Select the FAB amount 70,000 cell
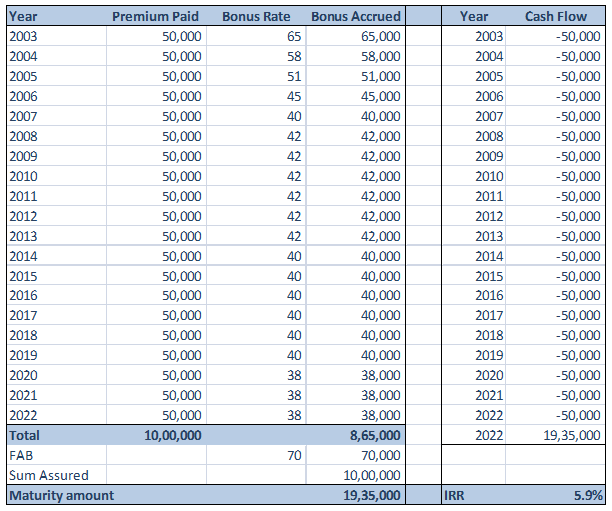 pos(355,455)
